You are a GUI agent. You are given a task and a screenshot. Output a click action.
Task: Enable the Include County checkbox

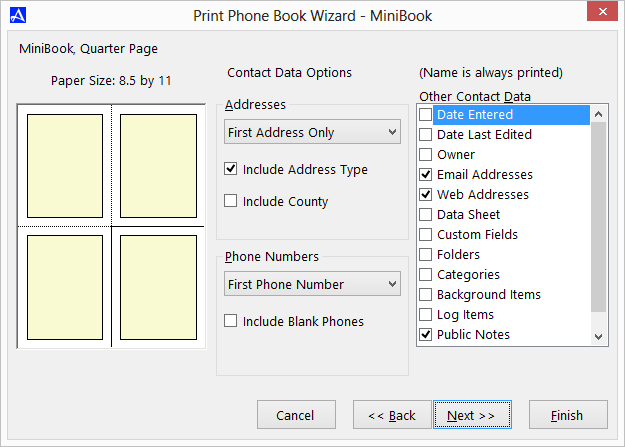click(x=231, y=201)
